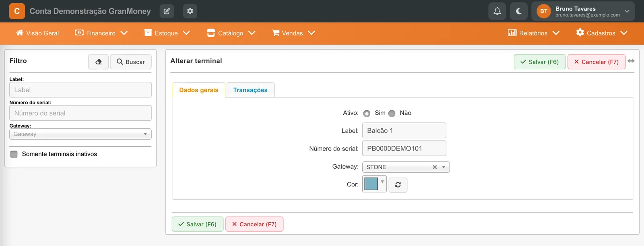The image size is (644, 246).
Task: Click the BT user avatar
Action: pyautogui.click(x=544, y=11)
